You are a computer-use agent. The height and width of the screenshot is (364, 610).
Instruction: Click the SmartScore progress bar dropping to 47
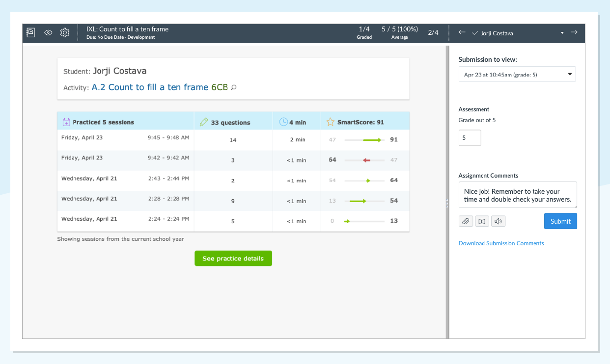coord(364,160)
